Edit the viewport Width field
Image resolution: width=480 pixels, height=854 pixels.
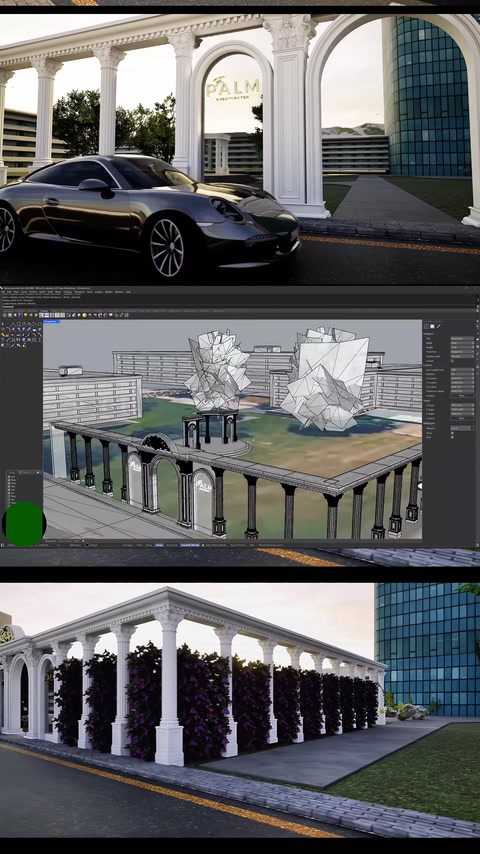(x=463, y=343)
